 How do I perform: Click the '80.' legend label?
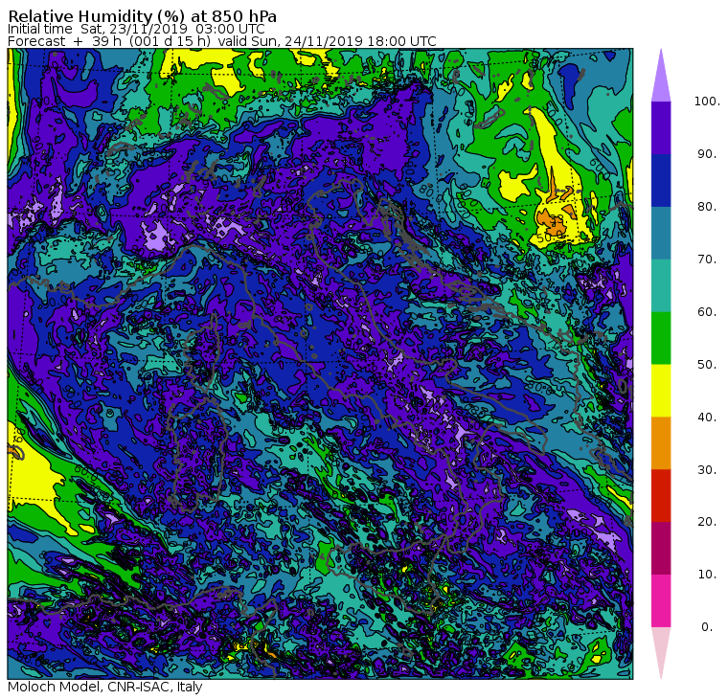pyautogui.click(x=707, y=207)
